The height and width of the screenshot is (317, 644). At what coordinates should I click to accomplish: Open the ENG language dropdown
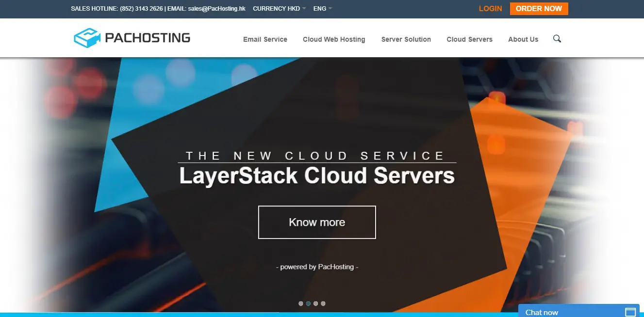point(323,9)
